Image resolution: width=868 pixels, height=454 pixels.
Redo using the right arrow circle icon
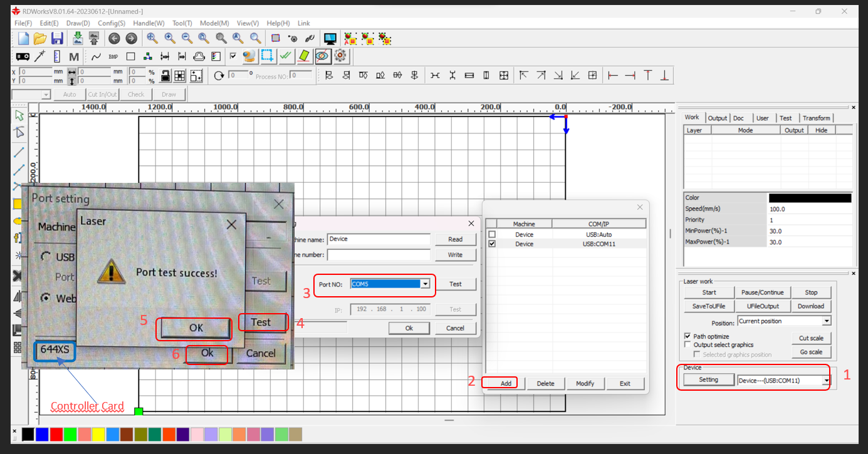click(131, 38)
